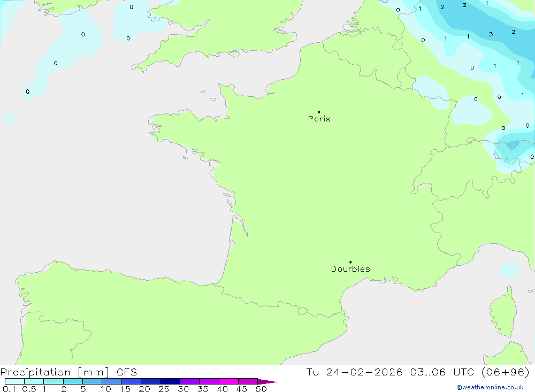Viewport: 535px width, 392px height.
Task: Click the legend label 5
Action: coord(83,389)
